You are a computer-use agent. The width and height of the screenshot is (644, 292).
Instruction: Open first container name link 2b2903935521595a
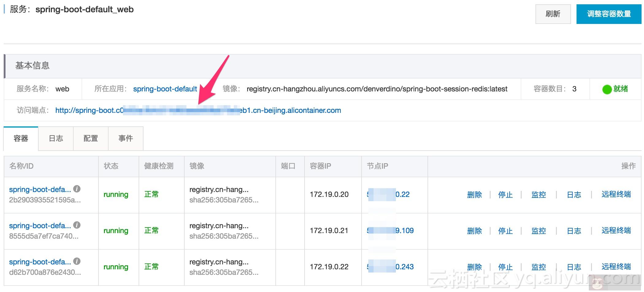tap(40, 190)
